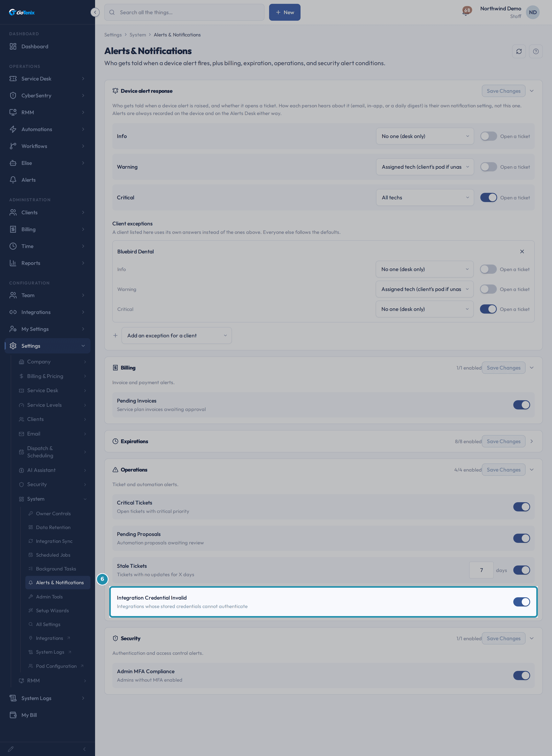Toggle the Stale Tickets alert switch
The height and width of the screenshot is (756, 552).
point(521,570)
